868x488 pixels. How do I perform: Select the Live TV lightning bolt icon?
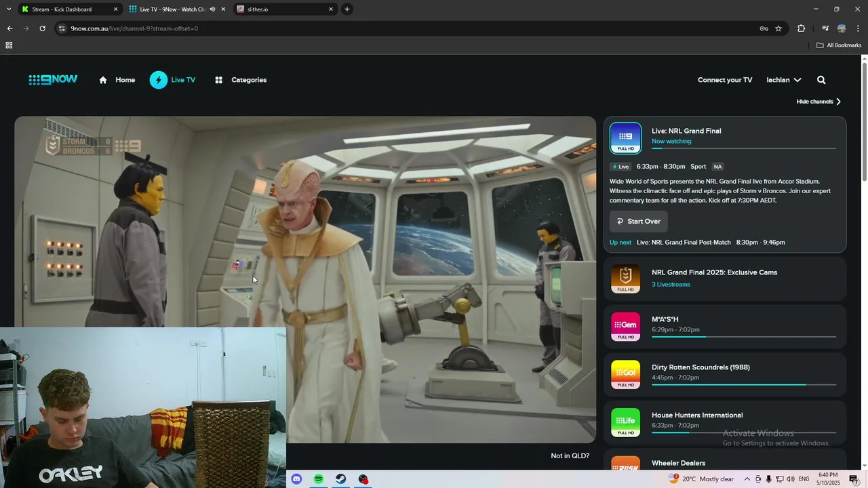(159, 80)
